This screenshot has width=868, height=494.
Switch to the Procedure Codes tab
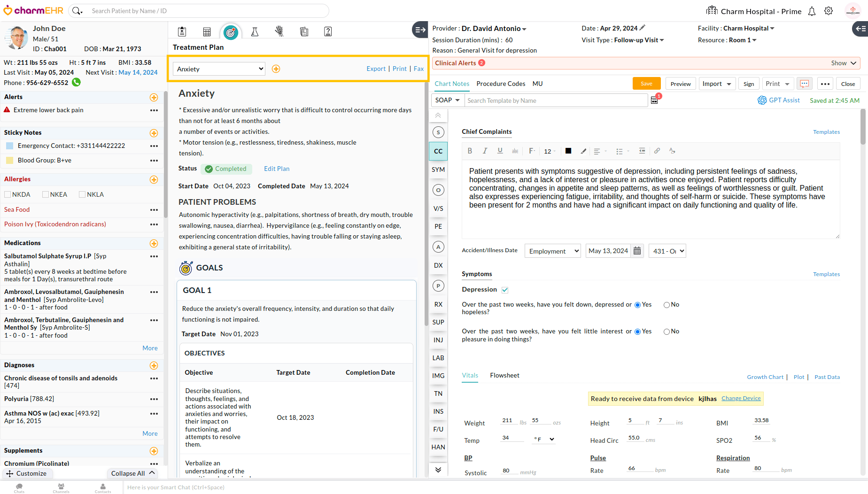click(501, 84)
